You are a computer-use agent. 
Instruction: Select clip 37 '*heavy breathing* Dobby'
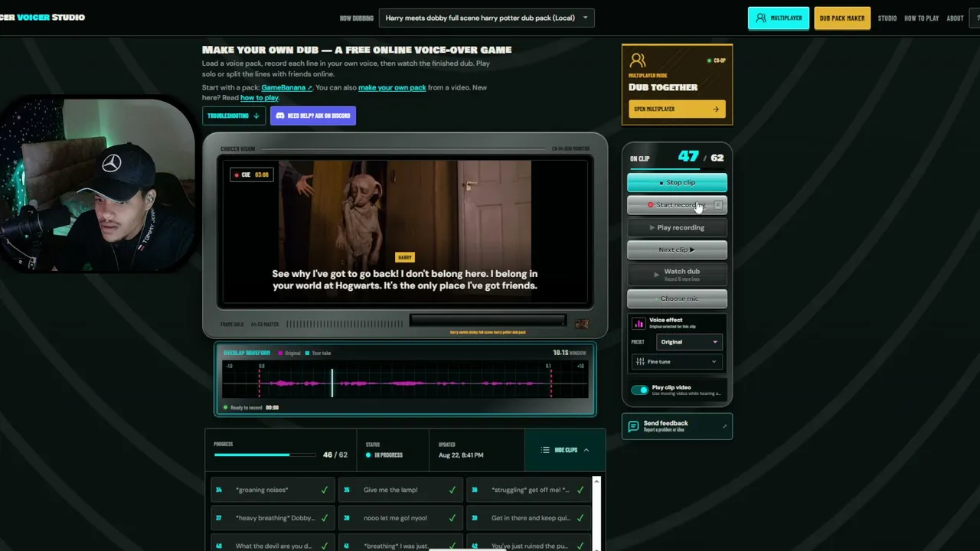(273, 518)
